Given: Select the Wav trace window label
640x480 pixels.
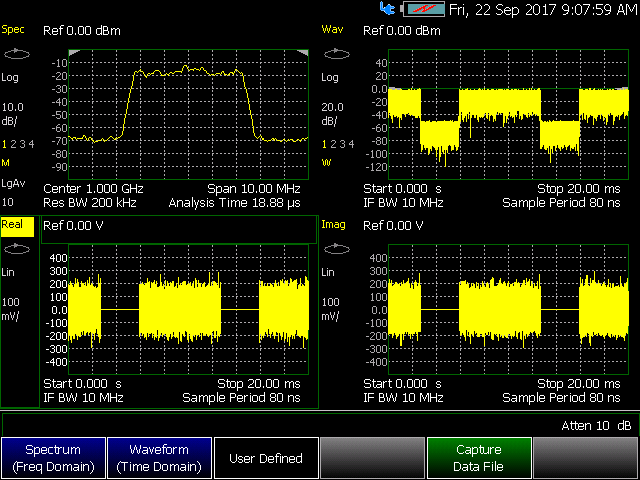Looking at the screenshot, I should coord(332,29).
